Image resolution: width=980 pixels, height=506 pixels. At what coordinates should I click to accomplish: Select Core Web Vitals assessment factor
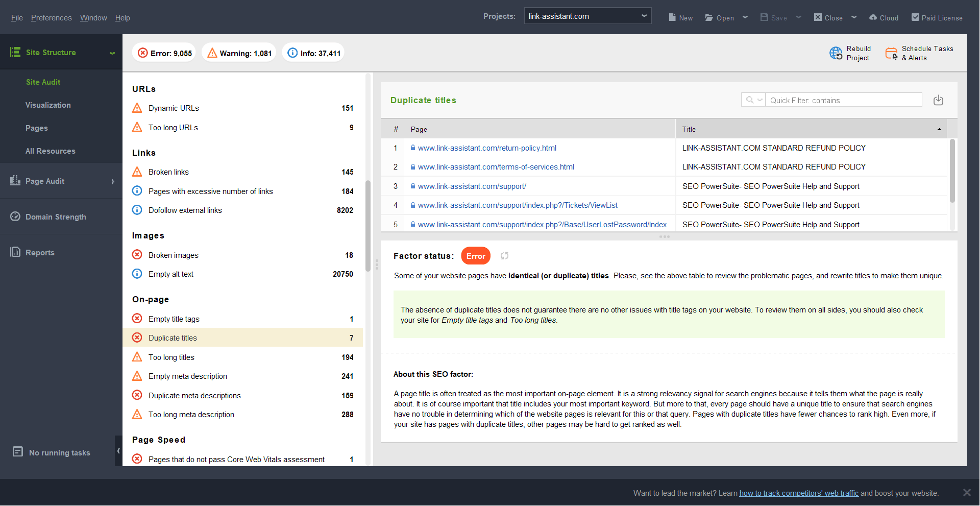242,459
